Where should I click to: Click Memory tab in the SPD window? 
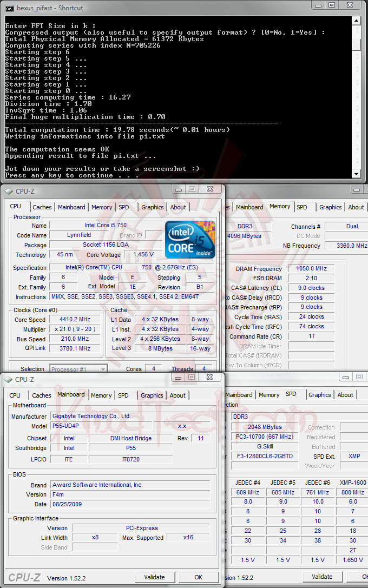[269, 395]
